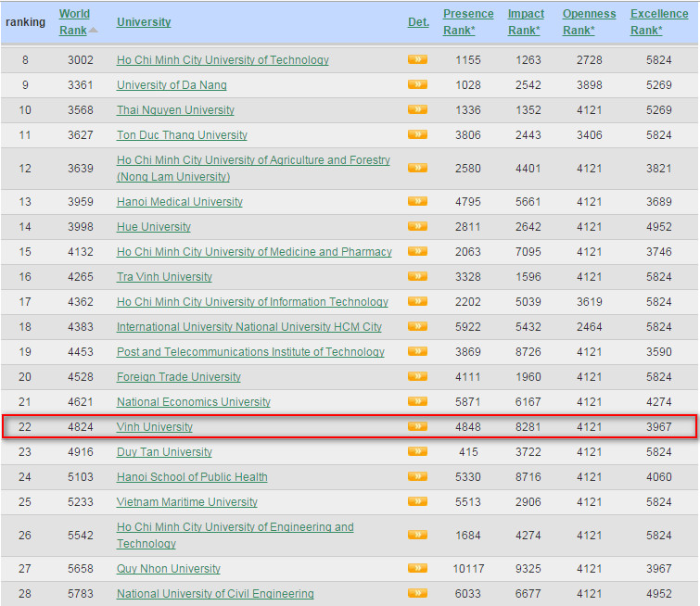The image size is (700, 606).
Task: Select excellence rank value 3590
Action: click(659, 351)
